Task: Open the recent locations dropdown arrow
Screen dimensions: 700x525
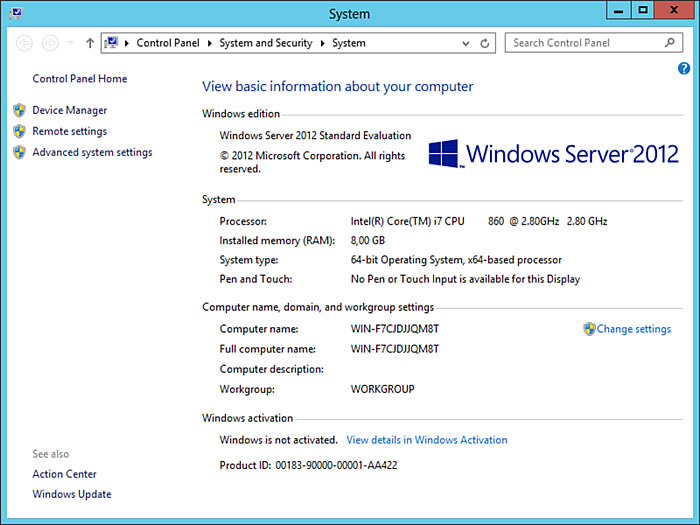Action: [x=71, y=43]
